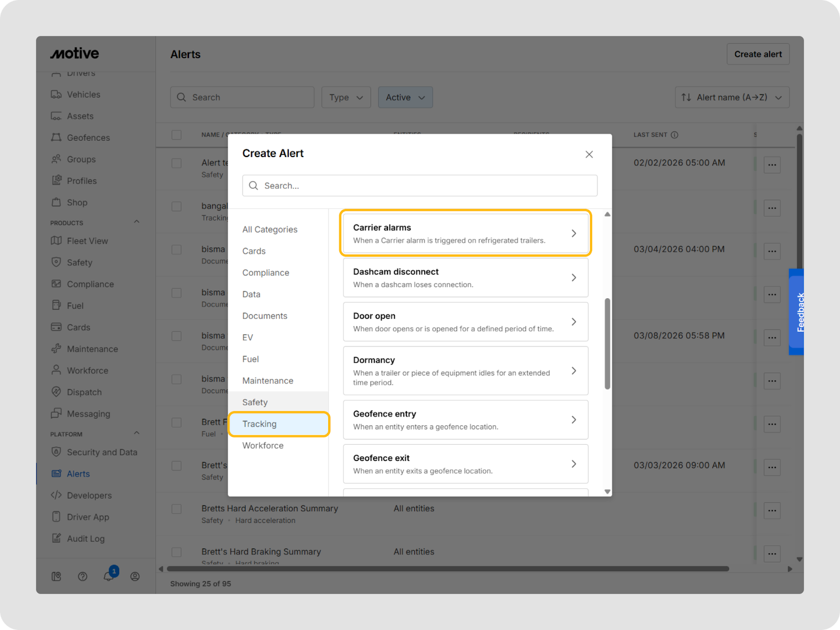Click the Create Alert search field
The height and width of the screenshot is (630, 840).
(x=420, y=186)
